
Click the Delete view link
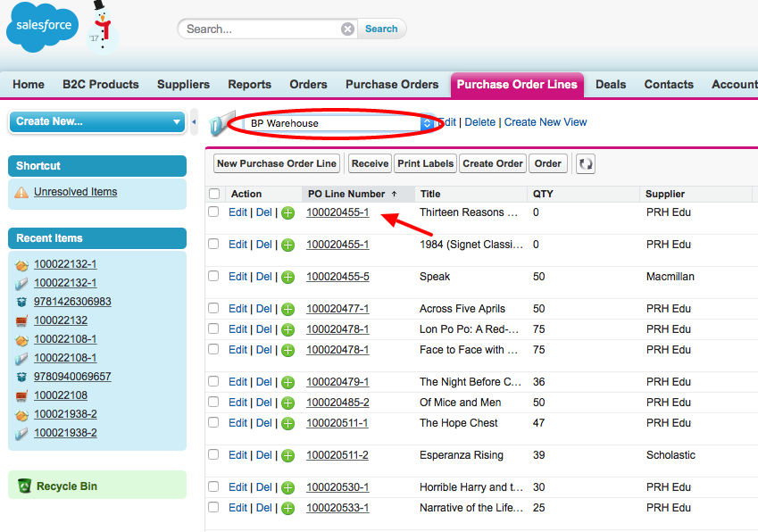click(x=480, y=122)
